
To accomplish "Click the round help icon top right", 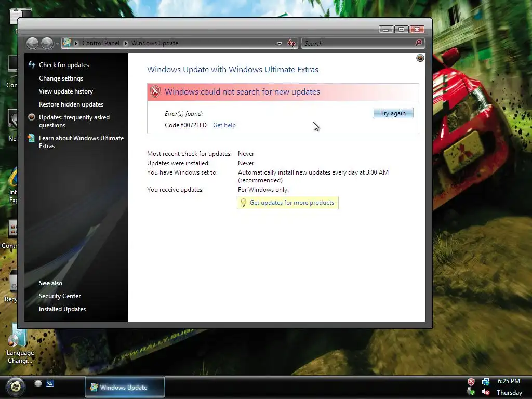I will coord(420,58).
